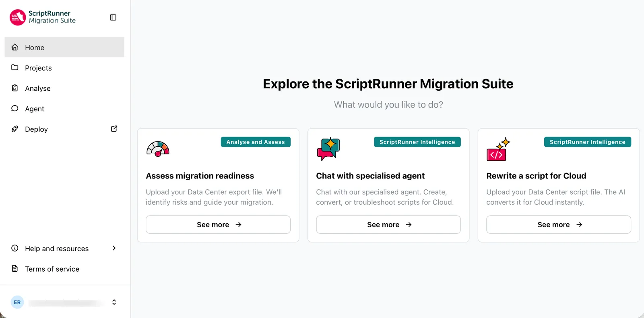
Task: Click the Assess migration readiness heading
Action: (200, 176)
